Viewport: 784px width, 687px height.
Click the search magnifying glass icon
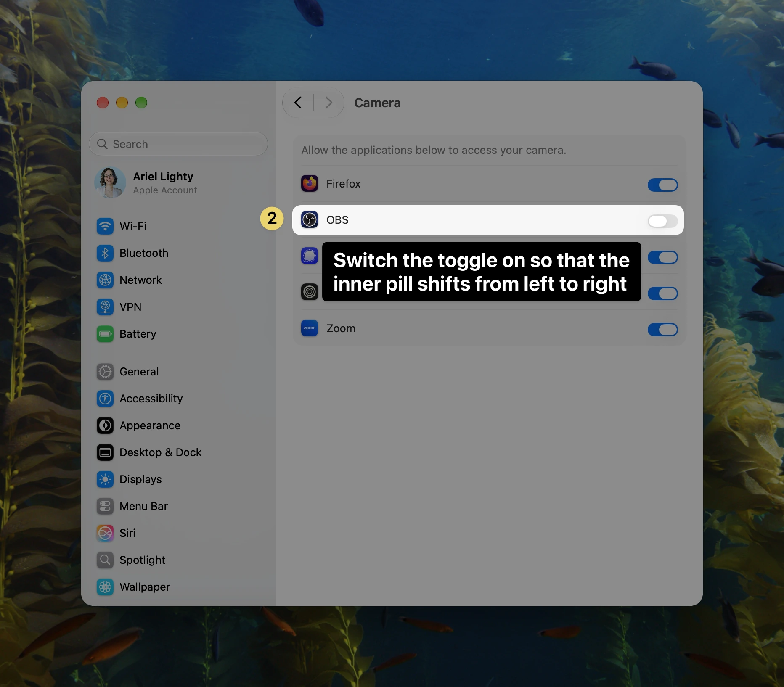point(102,144)
